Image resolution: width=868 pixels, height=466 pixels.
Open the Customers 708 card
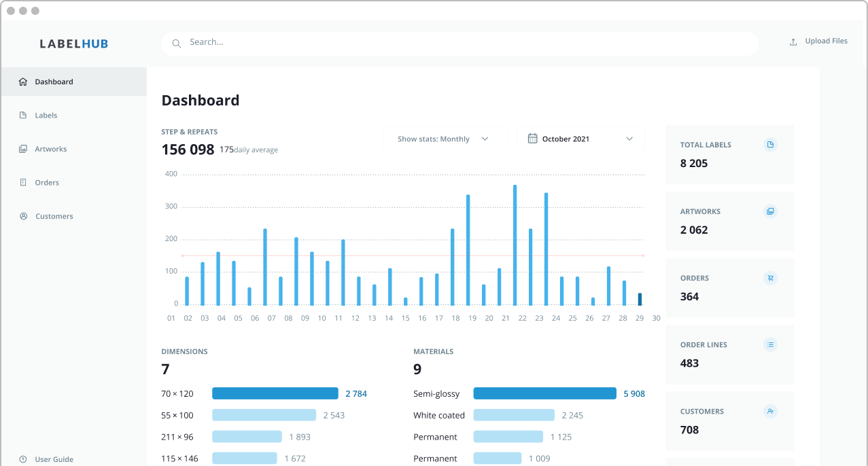coord(730,420)
